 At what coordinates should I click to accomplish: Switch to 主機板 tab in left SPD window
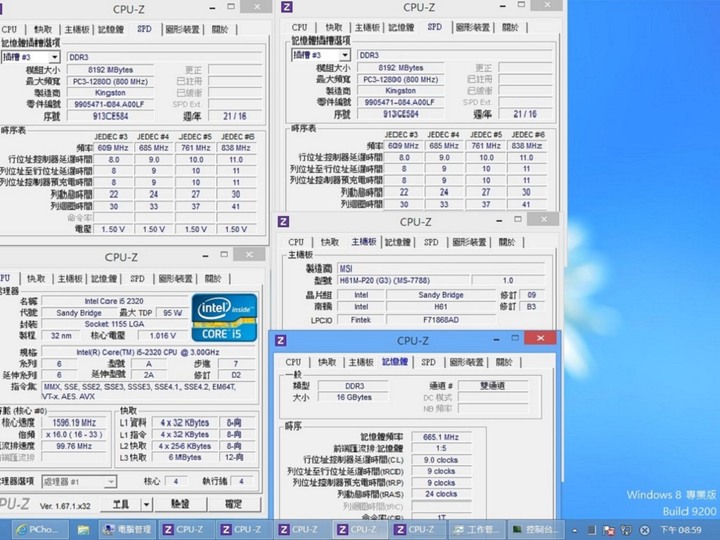[x=77, y=29]
